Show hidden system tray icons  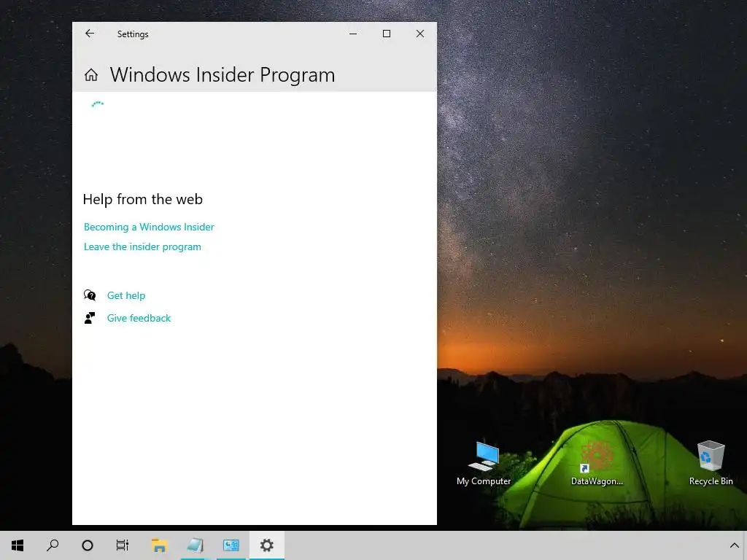click(x=734, y=545)
